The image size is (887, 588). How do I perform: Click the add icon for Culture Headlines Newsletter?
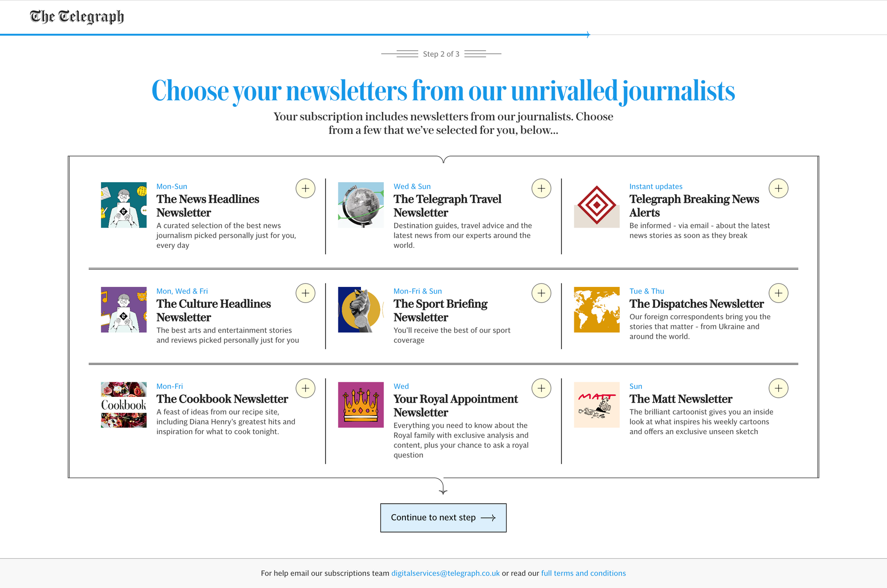(305, 294)
